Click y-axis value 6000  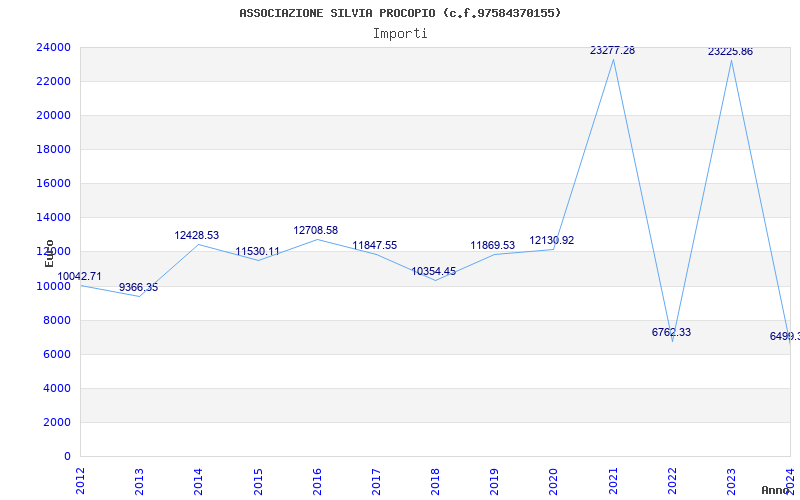pyautogui.click(x=56, y=355)
